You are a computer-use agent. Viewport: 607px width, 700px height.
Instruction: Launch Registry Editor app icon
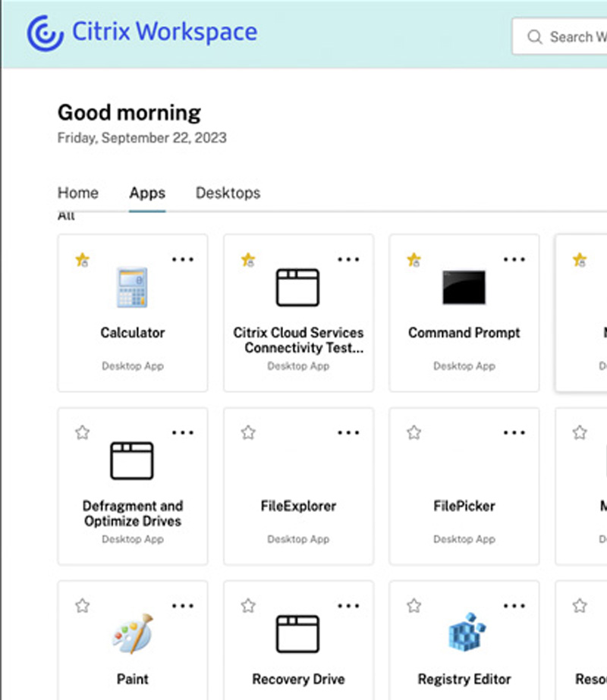click(464, 634)
